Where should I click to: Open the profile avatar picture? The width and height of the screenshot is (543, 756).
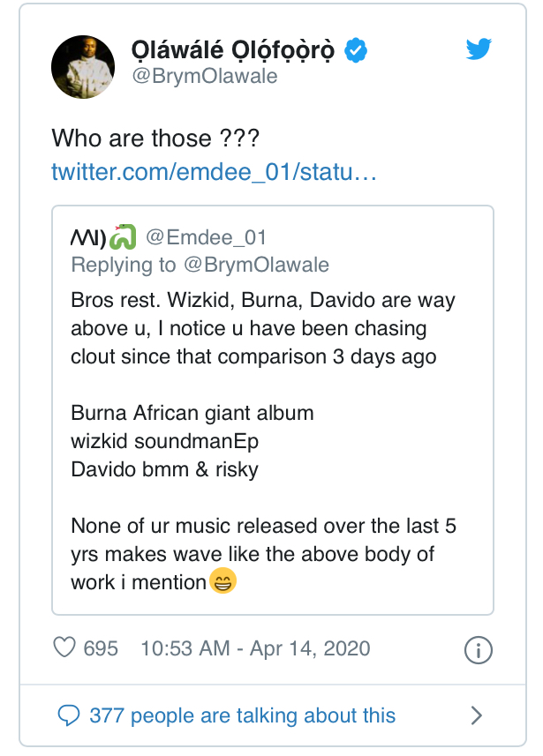[85, 66]
